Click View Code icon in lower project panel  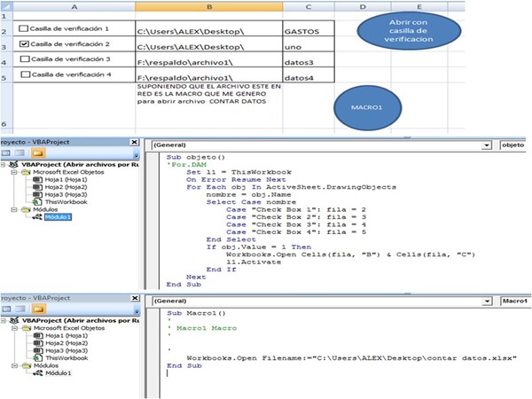click(7, 309)
